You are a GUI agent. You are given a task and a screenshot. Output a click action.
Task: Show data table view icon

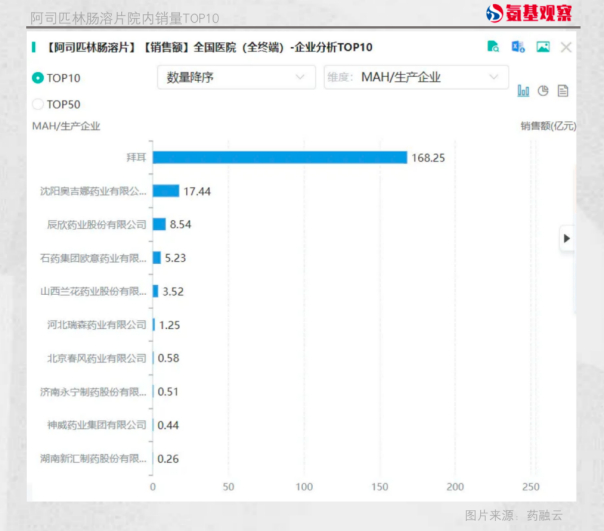tap(563, 91)
